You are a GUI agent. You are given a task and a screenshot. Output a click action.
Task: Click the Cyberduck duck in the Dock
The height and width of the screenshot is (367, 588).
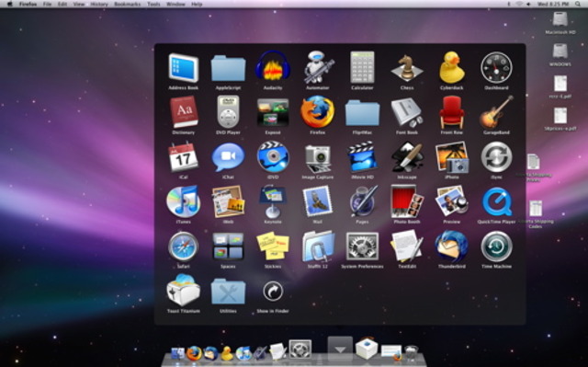227,353
